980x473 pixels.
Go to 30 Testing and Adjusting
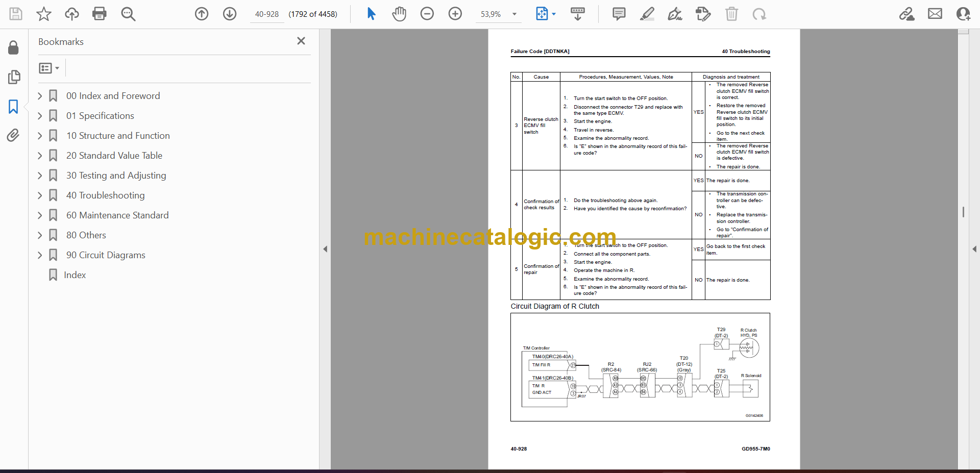(116, 176)
